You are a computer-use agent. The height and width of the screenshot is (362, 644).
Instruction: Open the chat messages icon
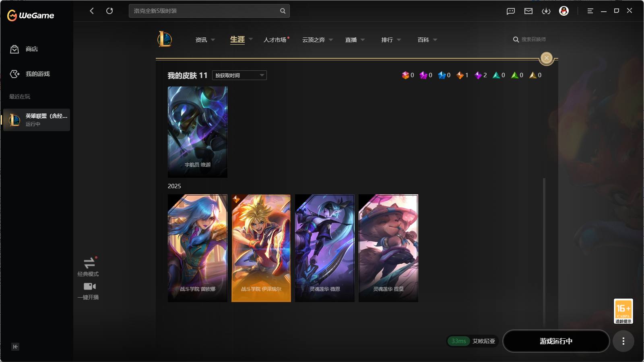511,11
